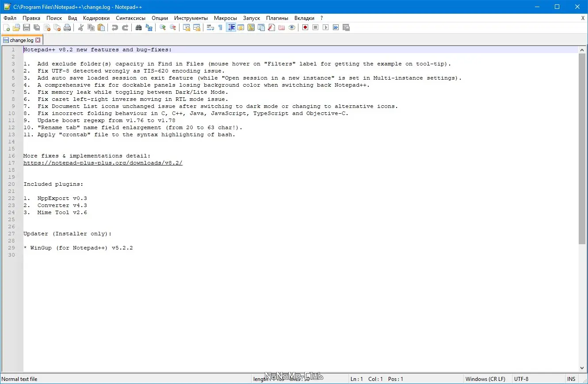Show the Document Map panel icon

pos(251,27)
